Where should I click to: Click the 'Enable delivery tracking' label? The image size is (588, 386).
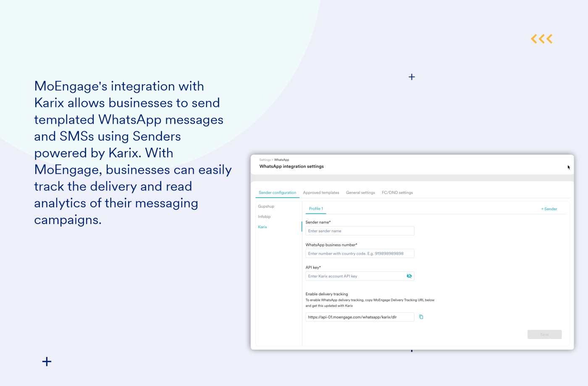point(327,294)
